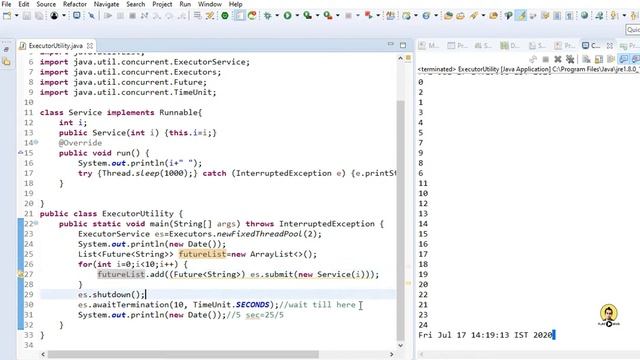Select the 'M...' view tab beside Console
640x360 pixels.
pos(429,46)
